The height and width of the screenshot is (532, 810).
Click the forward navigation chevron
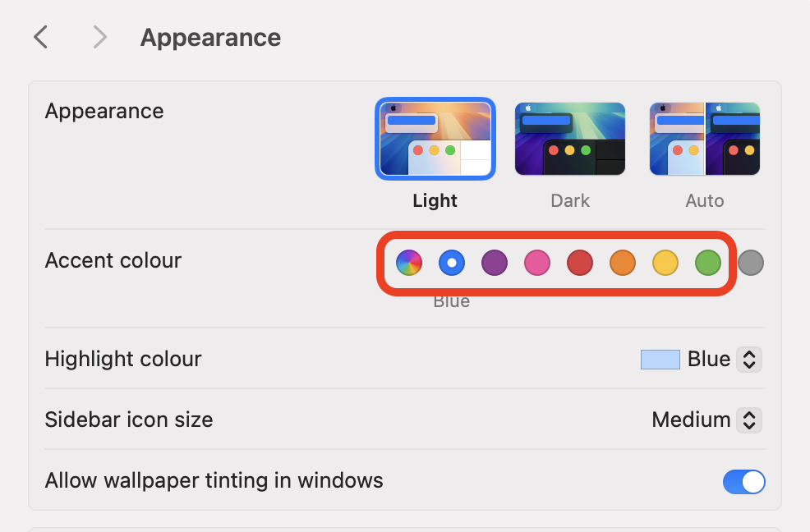(x=99, y=37)
